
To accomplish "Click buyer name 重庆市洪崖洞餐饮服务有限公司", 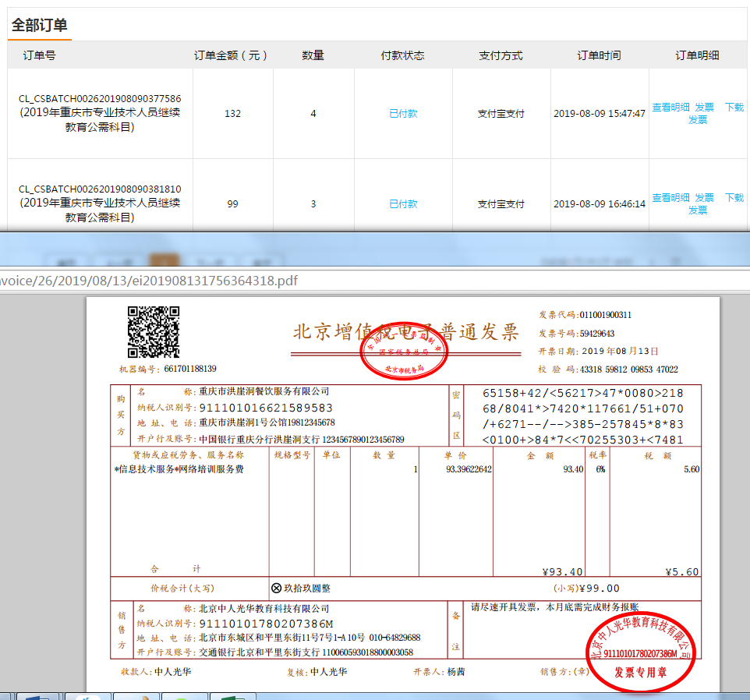I will point(264,391).
